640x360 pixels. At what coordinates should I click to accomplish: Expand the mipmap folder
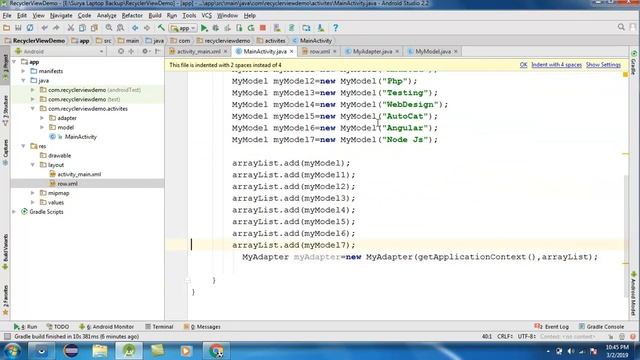(x=33, y=193)
